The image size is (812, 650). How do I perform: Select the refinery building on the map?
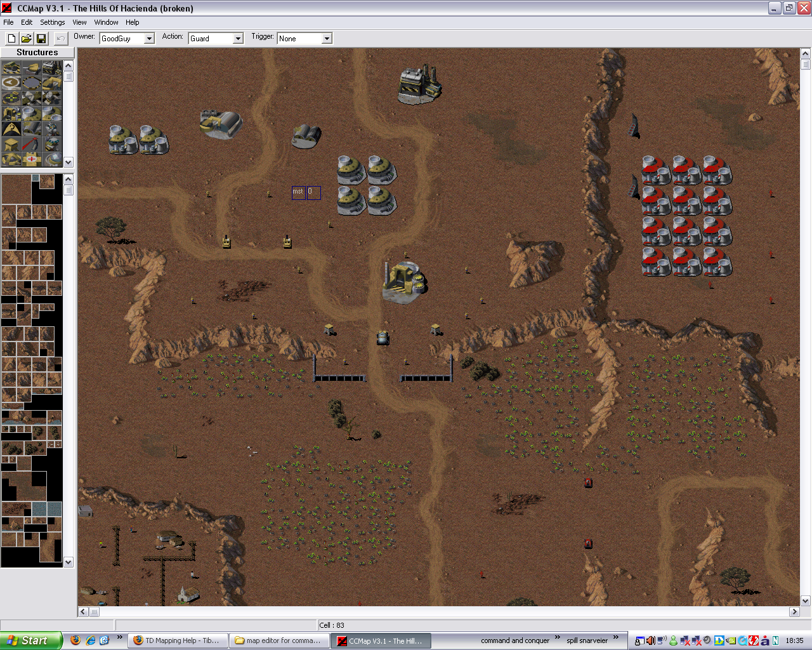click(404, 282)
